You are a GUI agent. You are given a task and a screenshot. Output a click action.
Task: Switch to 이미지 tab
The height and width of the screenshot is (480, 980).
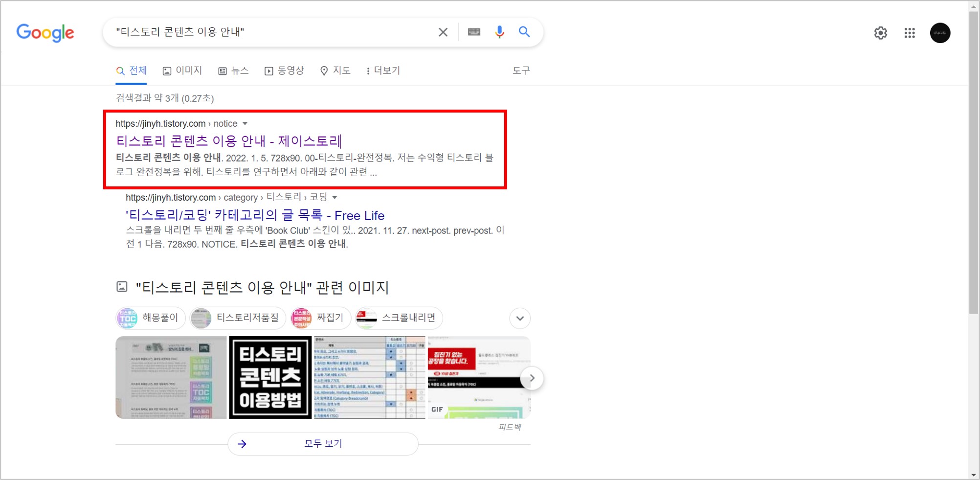tap(182, 71)
